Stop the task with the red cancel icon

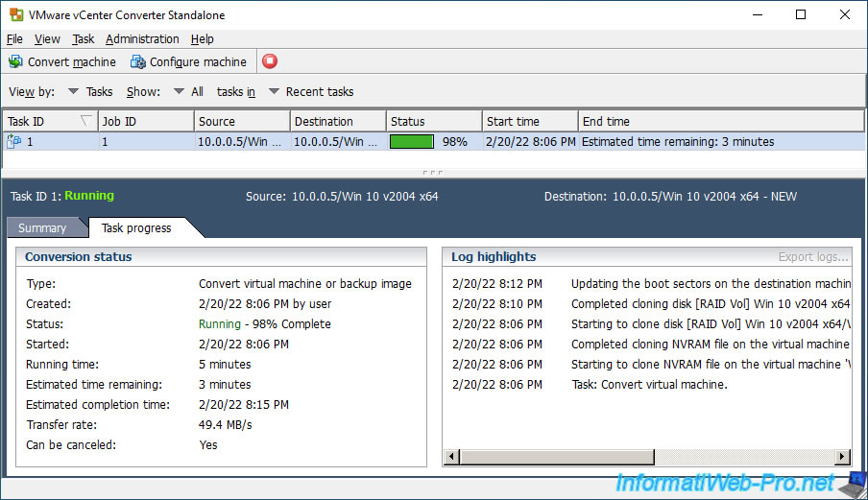pyautogui.click(x=270, y=61)
